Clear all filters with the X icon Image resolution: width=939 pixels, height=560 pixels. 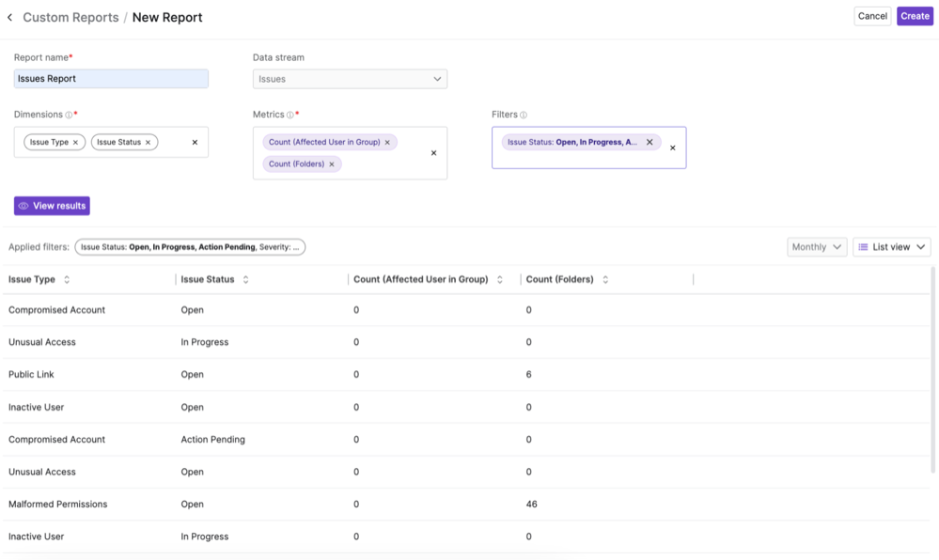click(x=672, y=148)
